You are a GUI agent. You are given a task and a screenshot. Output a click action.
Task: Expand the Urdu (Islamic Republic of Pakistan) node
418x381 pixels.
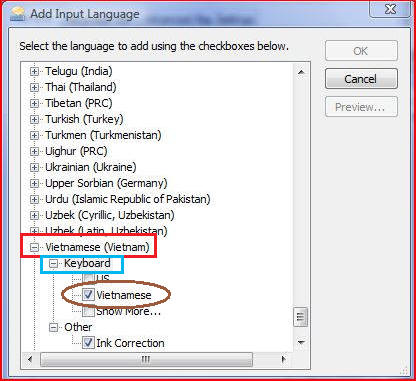34,199
